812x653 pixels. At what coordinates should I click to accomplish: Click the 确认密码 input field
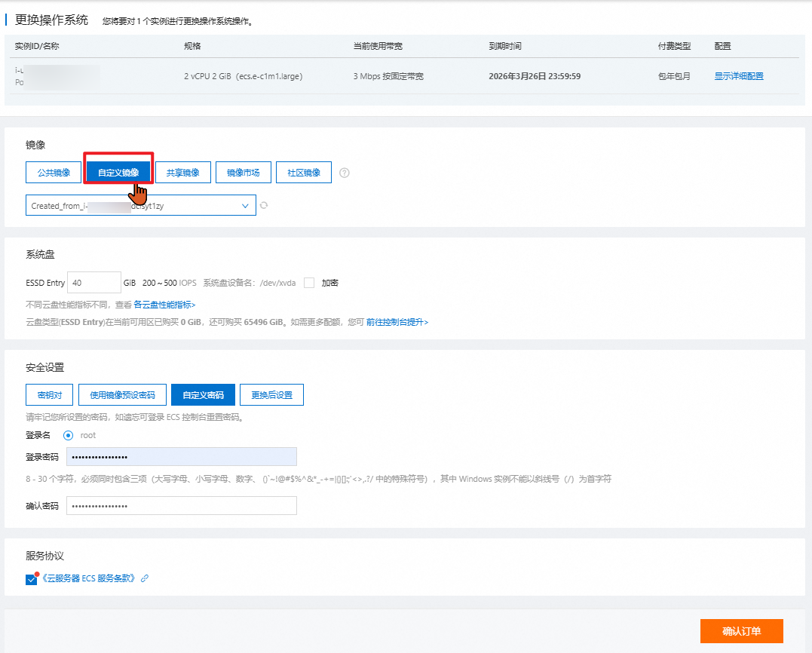(x=181, y=505)
